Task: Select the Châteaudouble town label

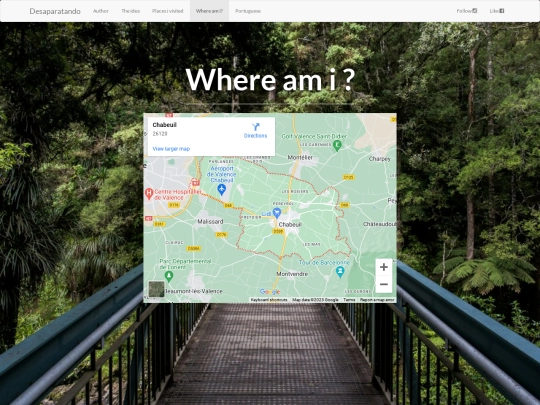Action: point(380,224)
